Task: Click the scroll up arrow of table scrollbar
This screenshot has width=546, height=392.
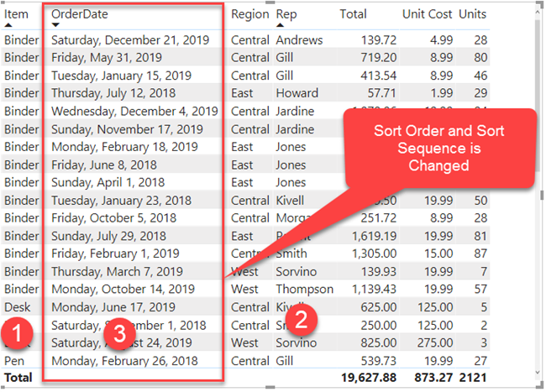Action: point(538,12)
